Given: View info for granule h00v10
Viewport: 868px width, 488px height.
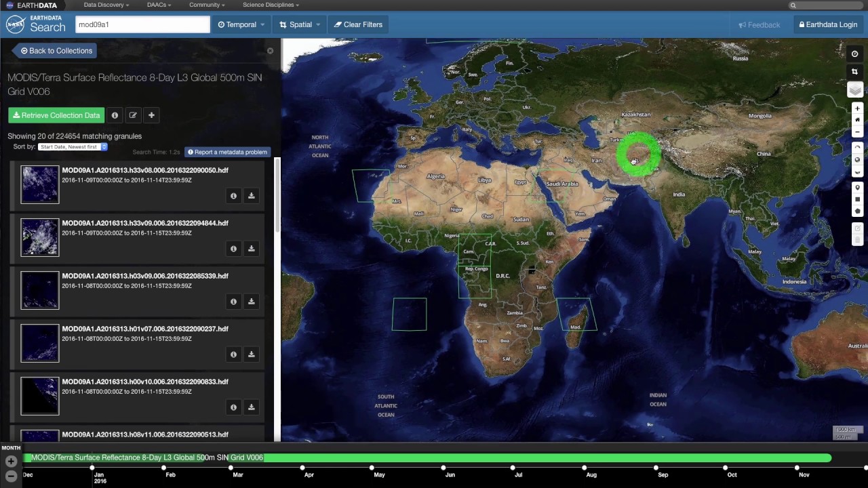Looking at the screenshot, I should point(233,407).
